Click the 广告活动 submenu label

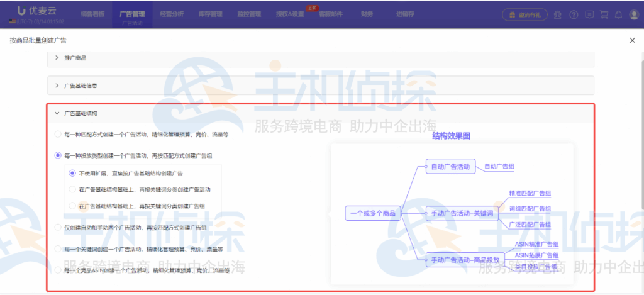point(132,23)
